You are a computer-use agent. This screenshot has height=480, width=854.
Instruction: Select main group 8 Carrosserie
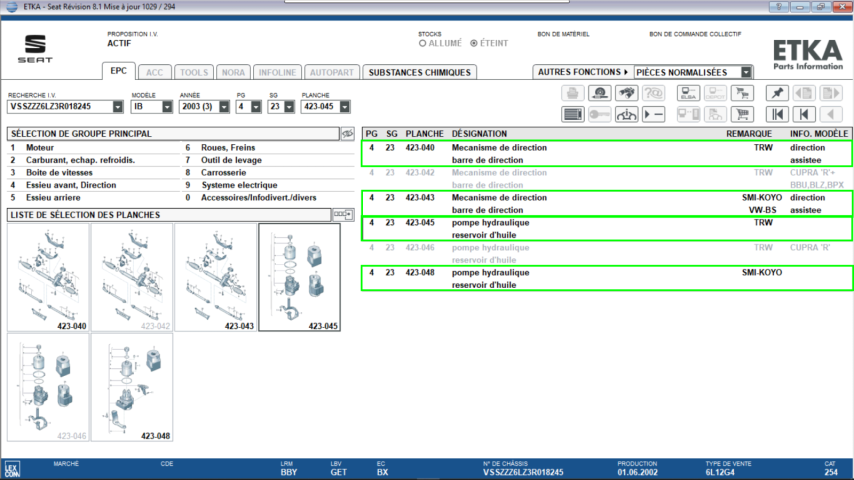269,173
